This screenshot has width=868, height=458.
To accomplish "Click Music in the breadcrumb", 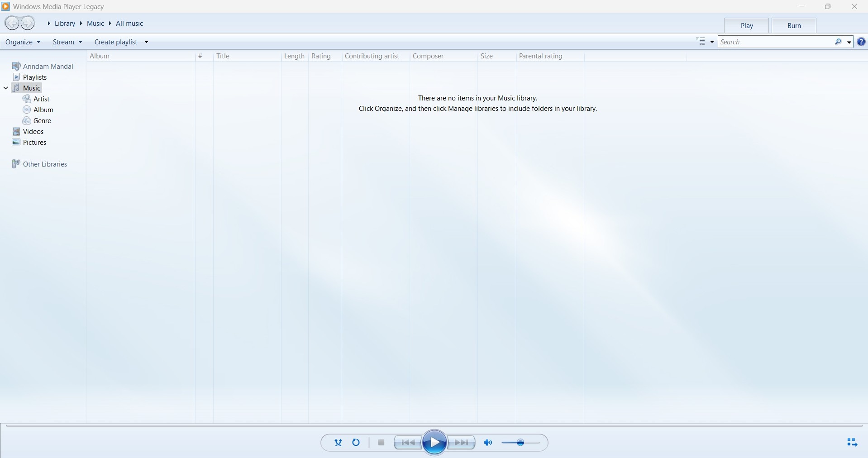I will [95, 24].
